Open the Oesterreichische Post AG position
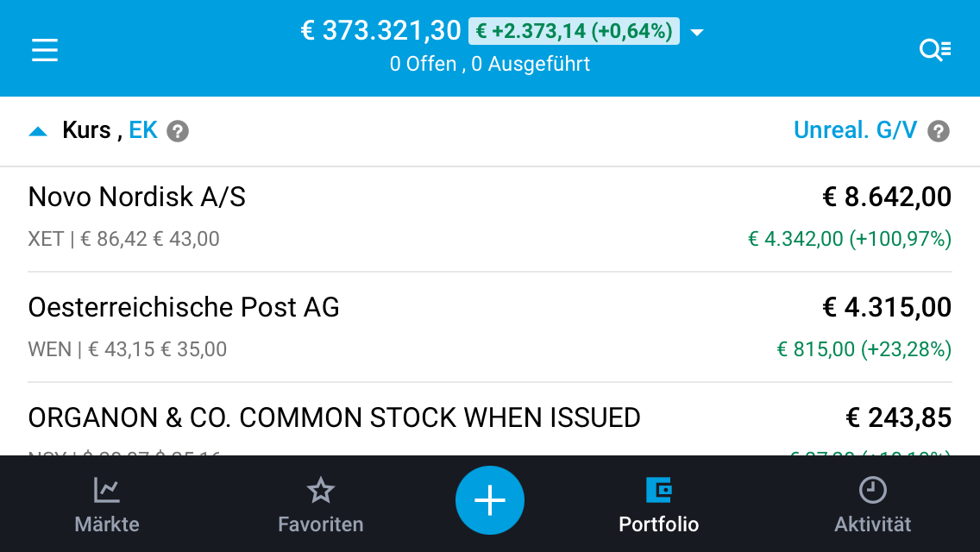Screen dimensions: 980x552 point(490,328)
